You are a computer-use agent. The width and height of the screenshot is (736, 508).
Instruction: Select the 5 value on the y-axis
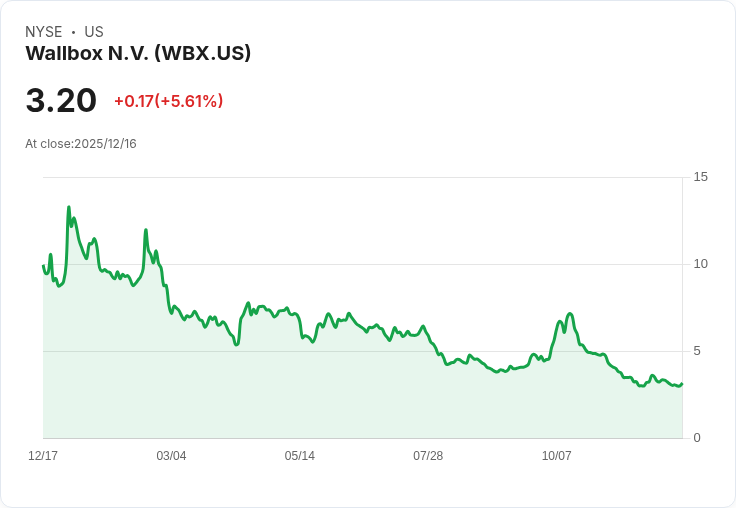pyautogui.click(x=697, y=351)
